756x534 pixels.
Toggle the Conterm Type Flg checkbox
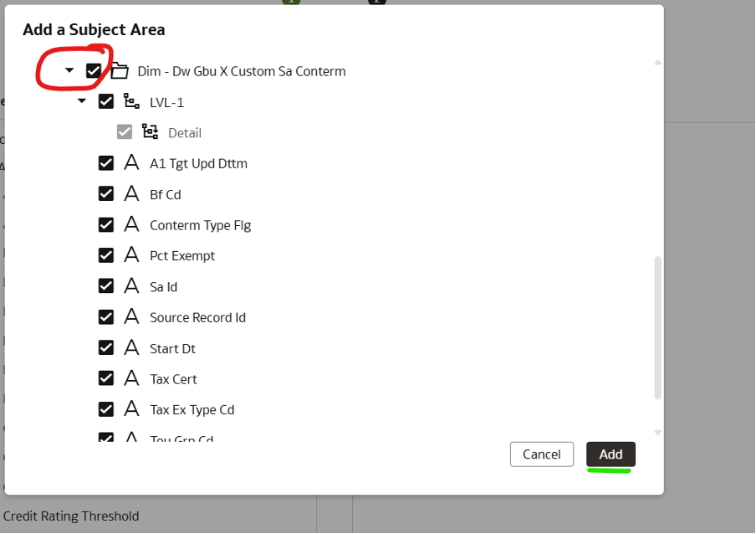pos(106,225)
